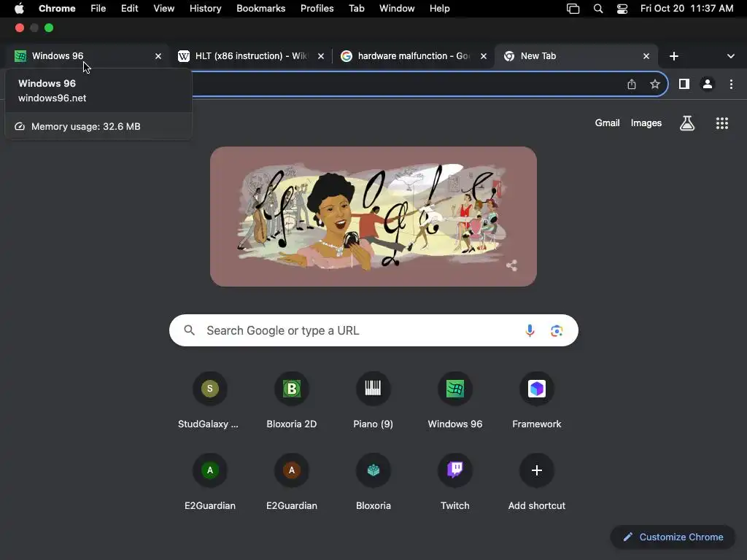
Task: Open the Help menu
Action: (439, 9)
